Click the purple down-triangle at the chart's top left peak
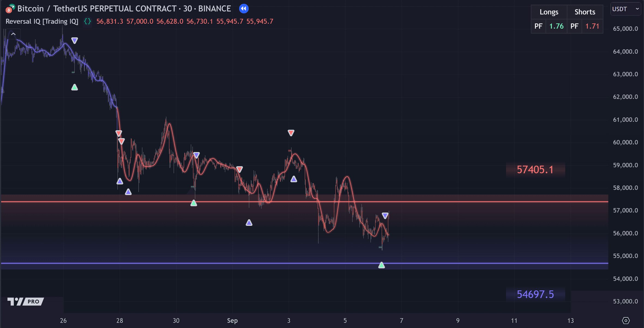This screenshot has height=328, width=644. [74, 41]
